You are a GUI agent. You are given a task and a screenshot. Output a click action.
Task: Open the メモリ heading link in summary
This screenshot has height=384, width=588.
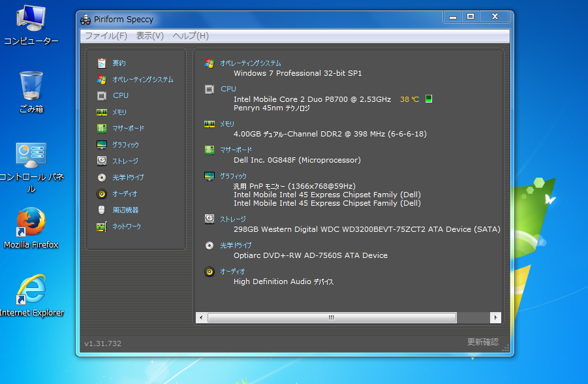coord(227,124)
